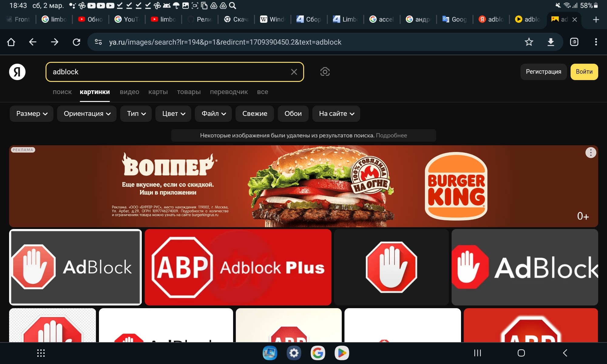Switch to the переводчик tab
The width and height of the screenshot is (607, 364).
pos(229,92)
